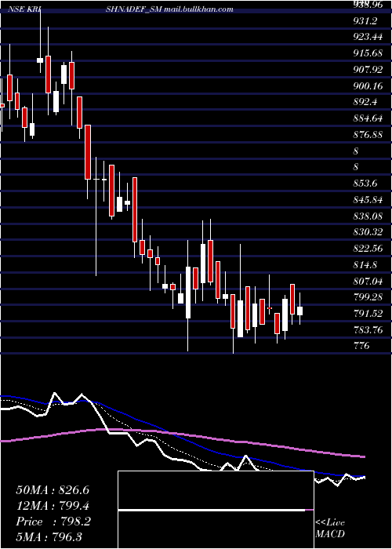Click the '799.28' price axis label
The width and height of the screenshot is (392, 549).
point(368,297)
